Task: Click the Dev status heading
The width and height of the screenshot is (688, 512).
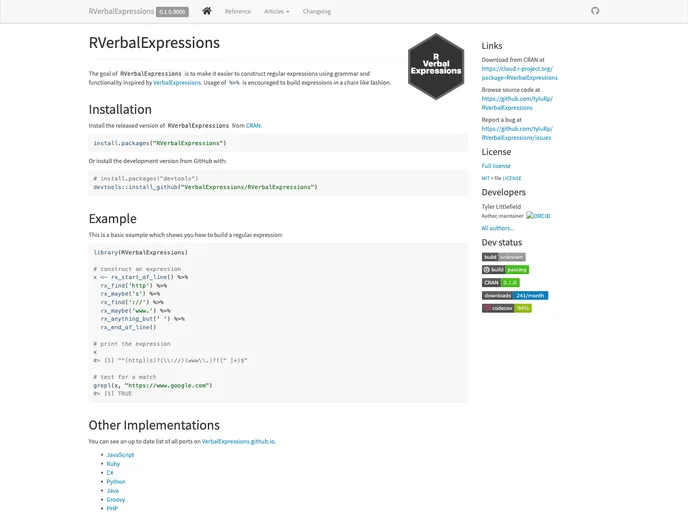Action: (502, 243)
